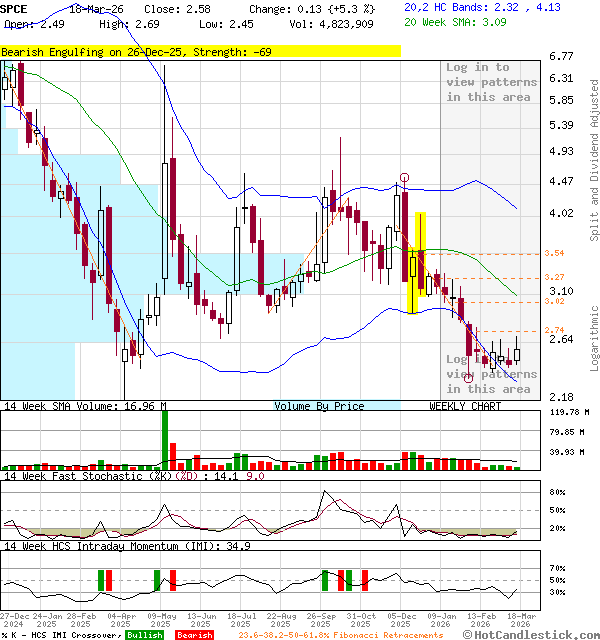Image resolution: width=600 pixels, height=640 pixels.
Task: Click the tallest green volume bar
Action: 165,439
